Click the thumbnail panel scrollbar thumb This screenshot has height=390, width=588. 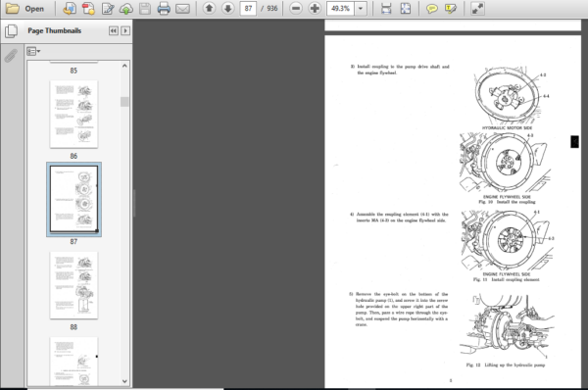pyautogui.click(x=124, y=102)
